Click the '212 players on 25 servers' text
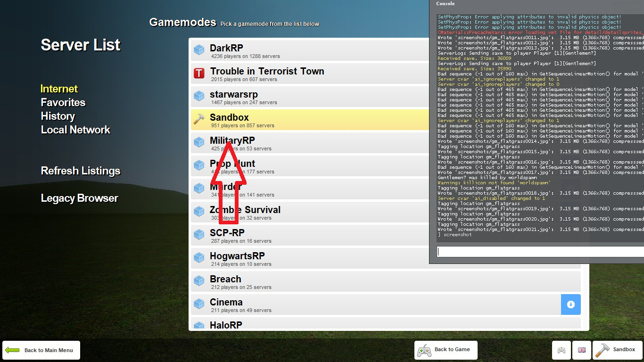This screenshot has width=644, height=362. [x=241, y=288]
